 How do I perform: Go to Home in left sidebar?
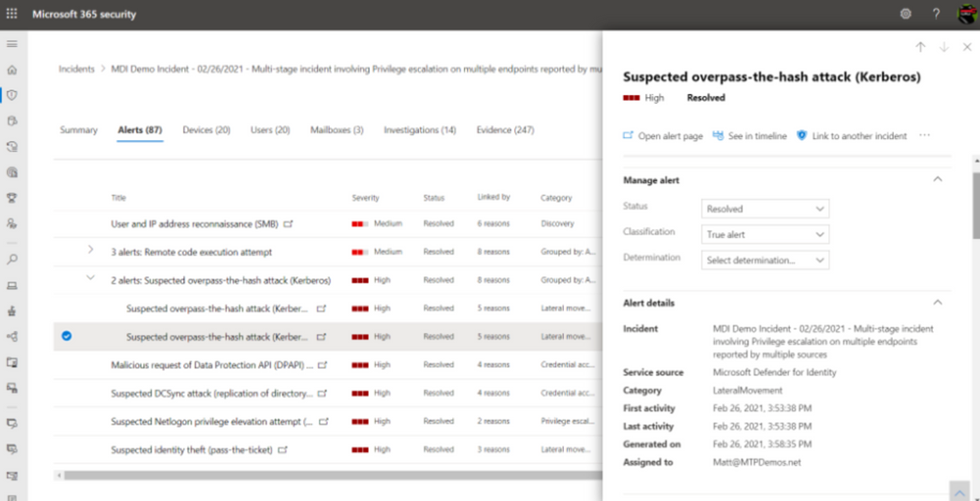[x=12, y=70]
